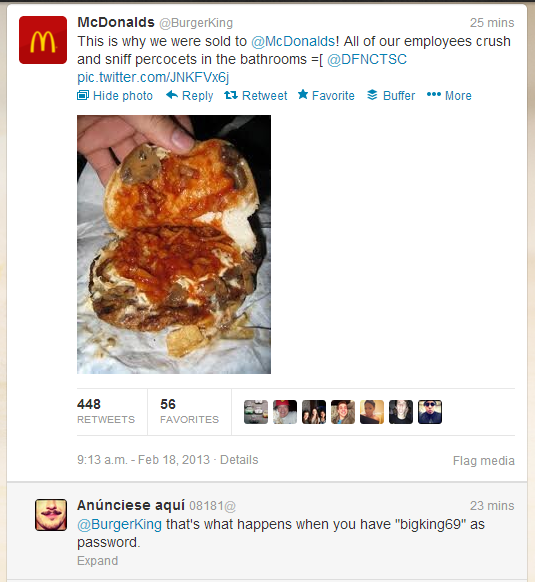Click the sunglasses retweeter avatar
This screenshot has width=535, height=582.
click(430, 412)
